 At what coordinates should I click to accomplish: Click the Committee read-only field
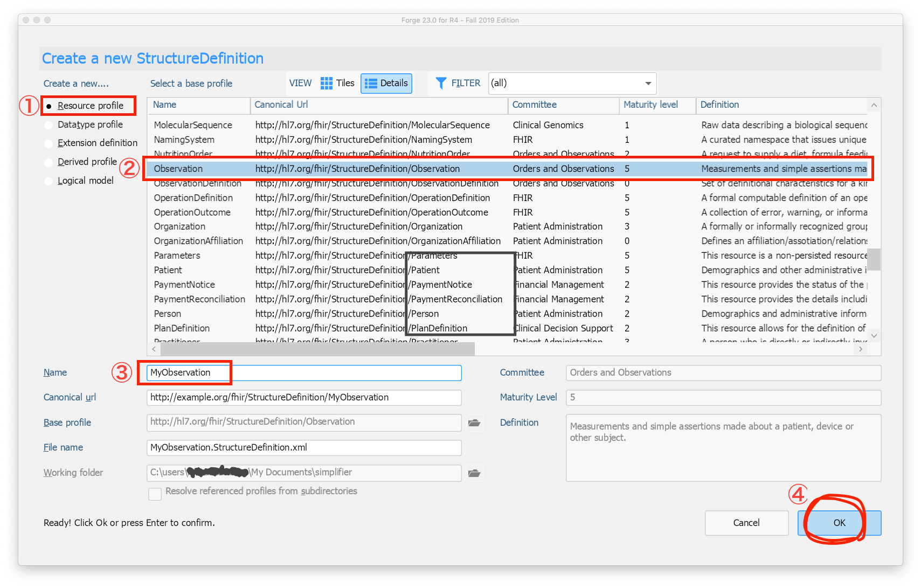tap(723, 372)
